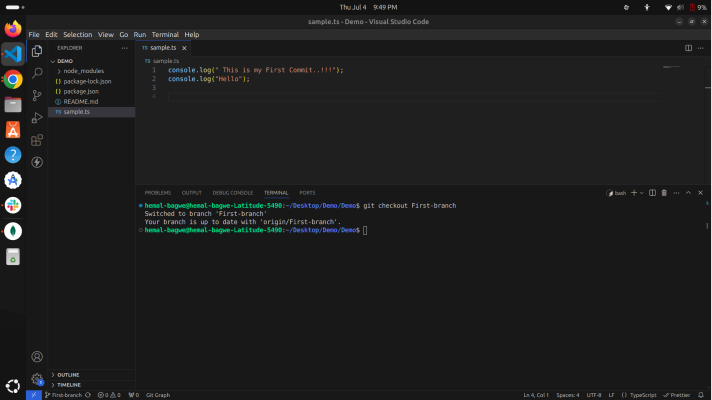Open the File menu
Image resolution: width=712 pixels, height=400 pixels.
pyautogui.click(x=34, y=35)
